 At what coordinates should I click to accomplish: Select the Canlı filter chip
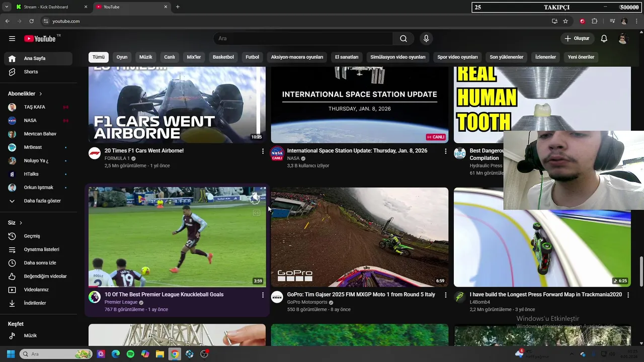tap(170, 57)
